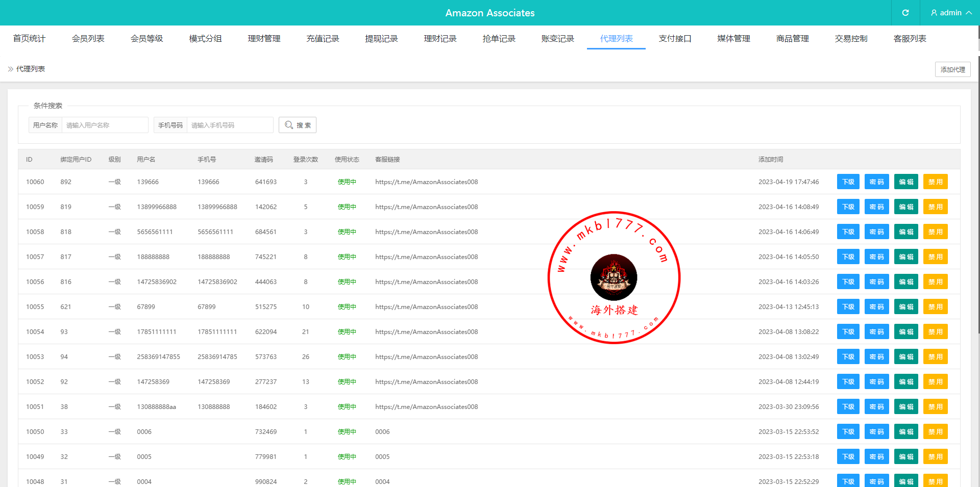
Task: Open the 客服列表 menu
Action: (x=910, y=39)
